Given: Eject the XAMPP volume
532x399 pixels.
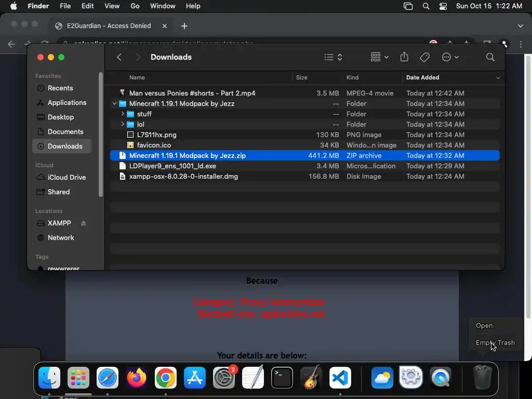Looking at the screenshot, I should pyautogui.click(x=84, y=223).
